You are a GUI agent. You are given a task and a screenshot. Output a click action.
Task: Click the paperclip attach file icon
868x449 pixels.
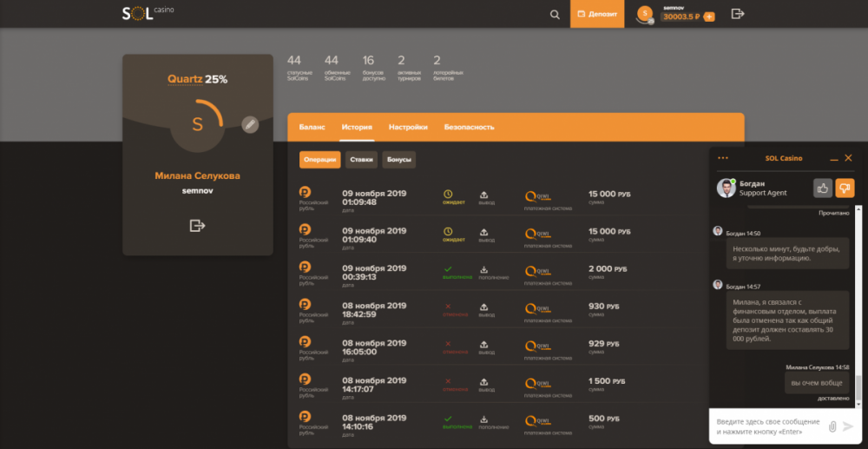832,426
